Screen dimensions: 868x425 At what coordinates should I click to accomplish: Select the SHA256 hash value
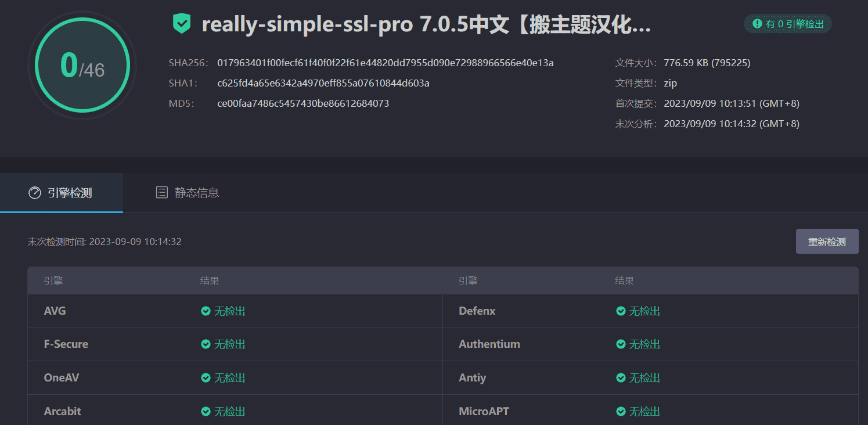(386, 63)
